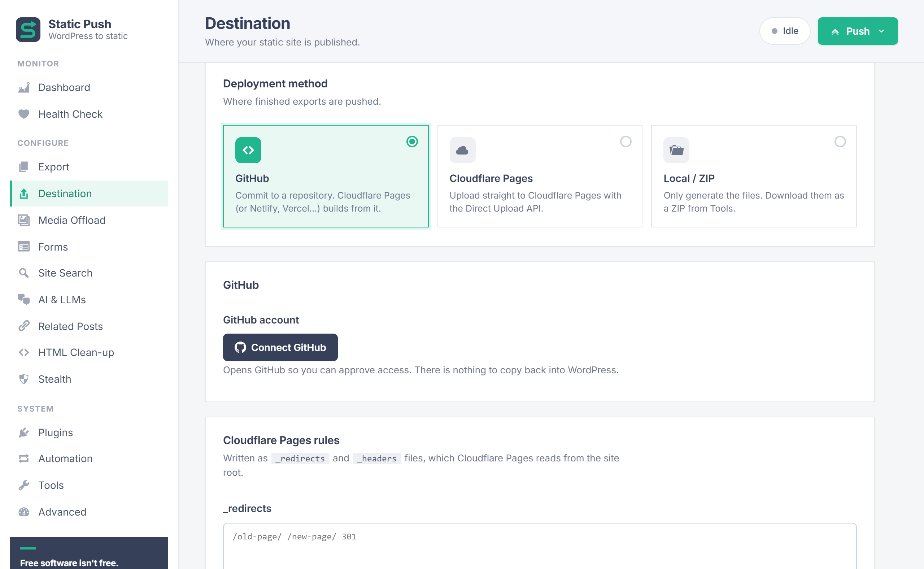Viewport: 924px width, 569px height.
Task: Click the Forms menu label
Action: (x=53, y=247)
